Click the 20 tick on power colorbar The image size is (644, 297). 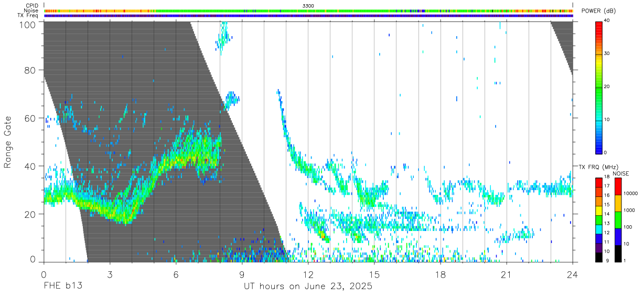[x=607, y=86]
